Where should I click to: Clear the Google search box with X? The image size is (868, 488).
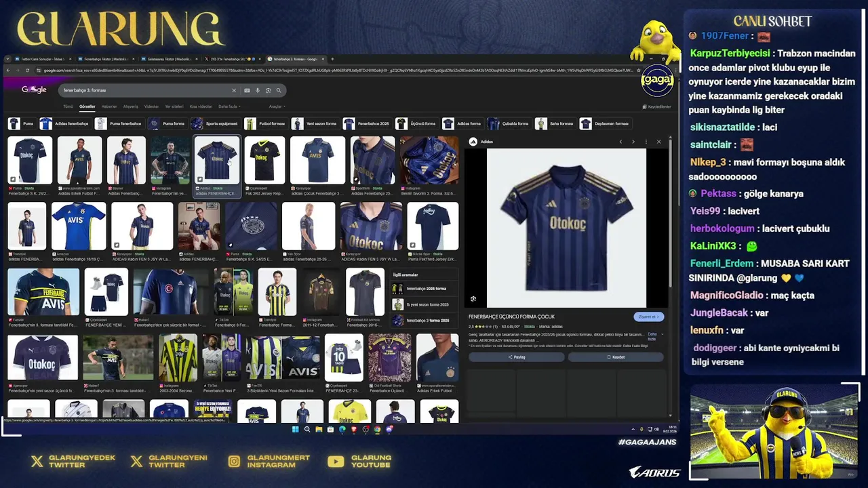[x=234, y=90]
